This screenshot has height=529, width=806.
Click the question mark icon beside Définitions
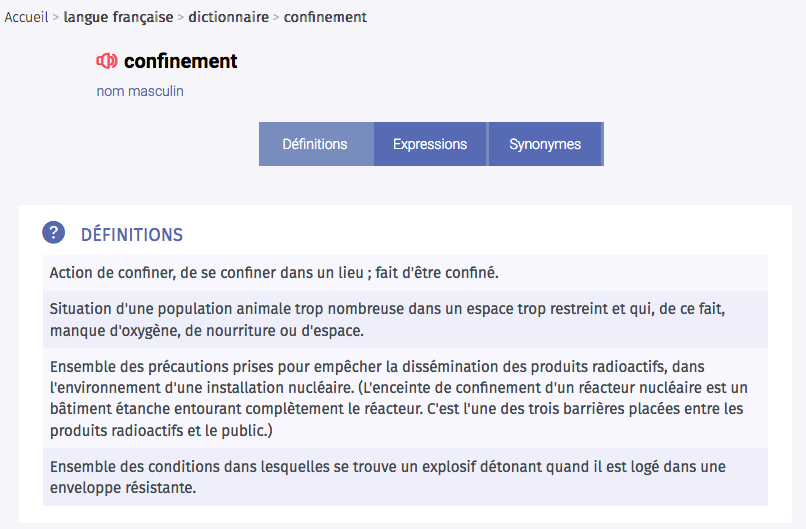point(53,232)
